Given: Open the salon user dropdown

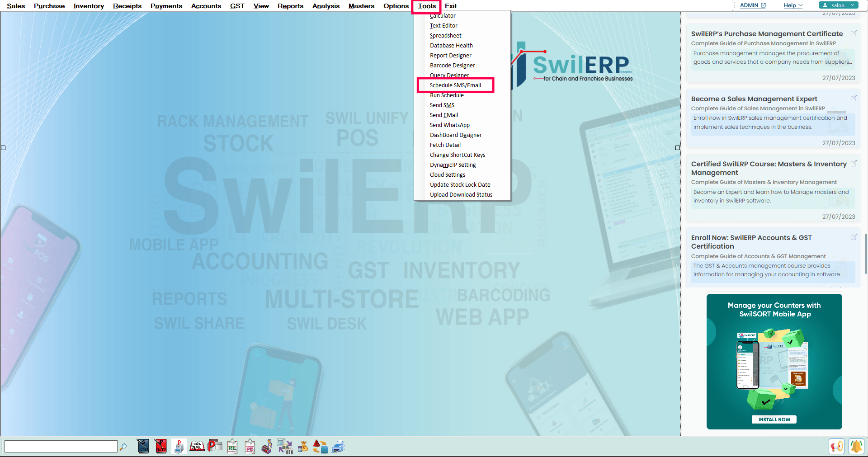Looking at the screenshot, I should pyautogui.click(x=839, y=5).
